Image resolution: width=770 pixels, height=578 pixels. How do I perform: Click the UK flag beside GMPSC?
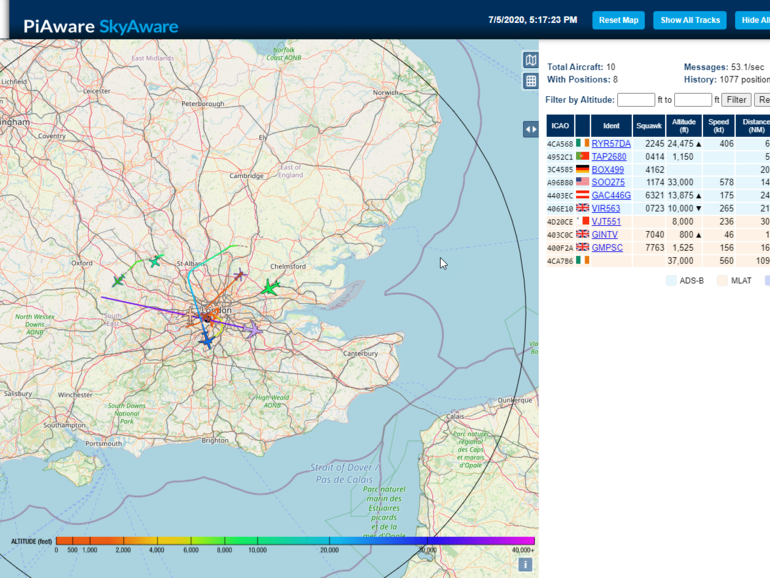tap(582, 247)
